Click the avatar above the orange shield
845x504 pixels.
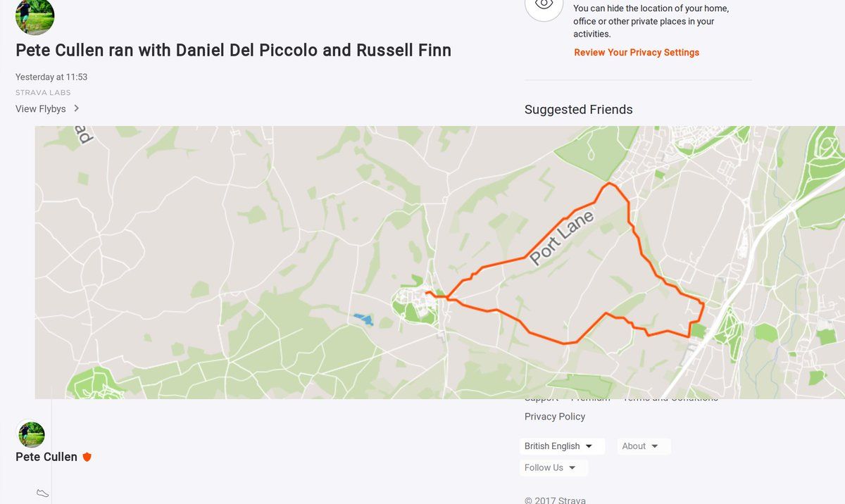pos(30,434)
